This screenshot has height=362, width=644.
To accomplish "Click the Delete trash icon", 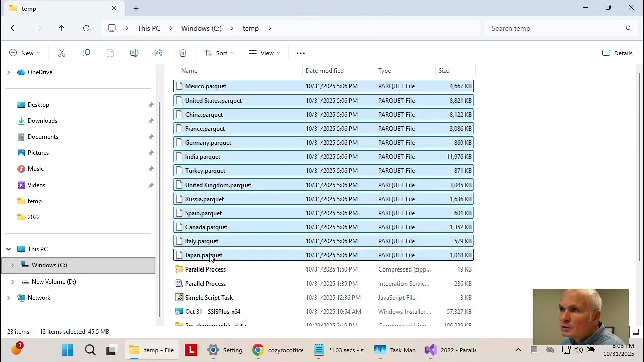I will coord(183,53).
